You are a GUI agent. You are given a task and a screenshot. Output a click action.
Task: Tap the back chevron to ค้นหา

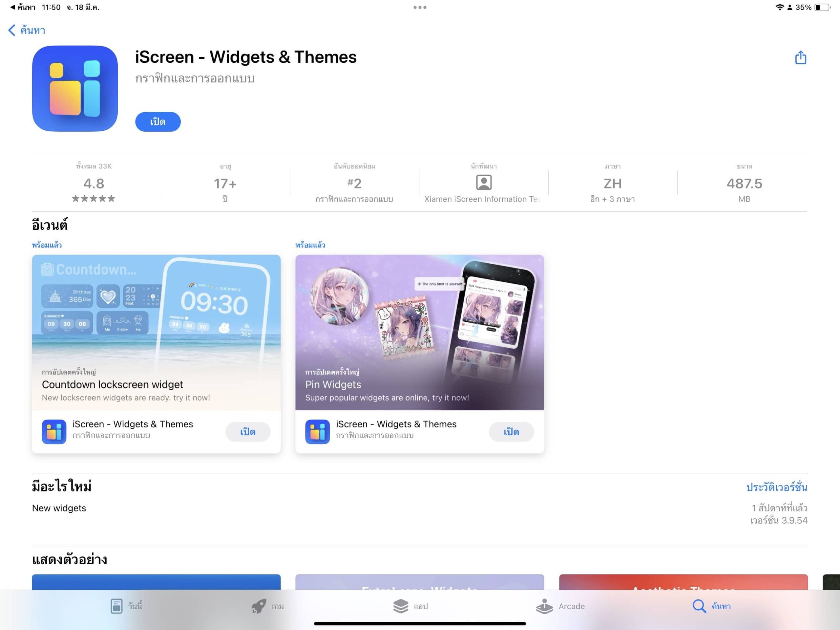[x=12, y=31]
